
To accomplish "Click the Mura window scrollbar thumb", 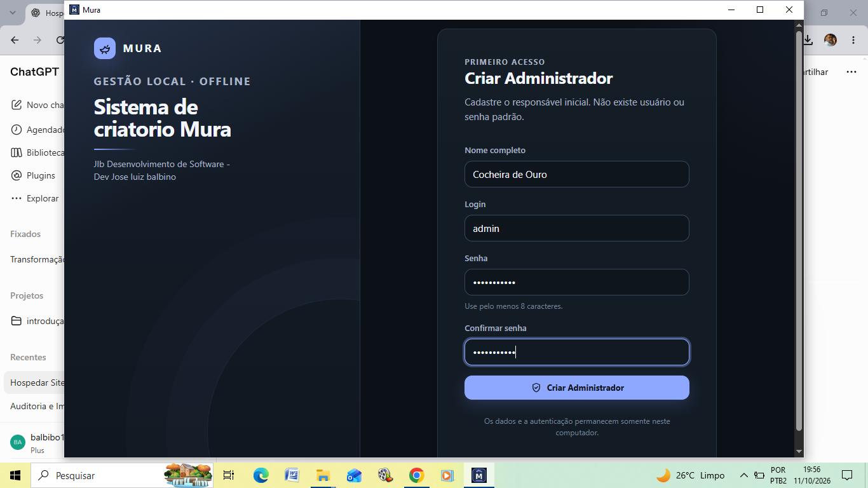I will point(799,230).
